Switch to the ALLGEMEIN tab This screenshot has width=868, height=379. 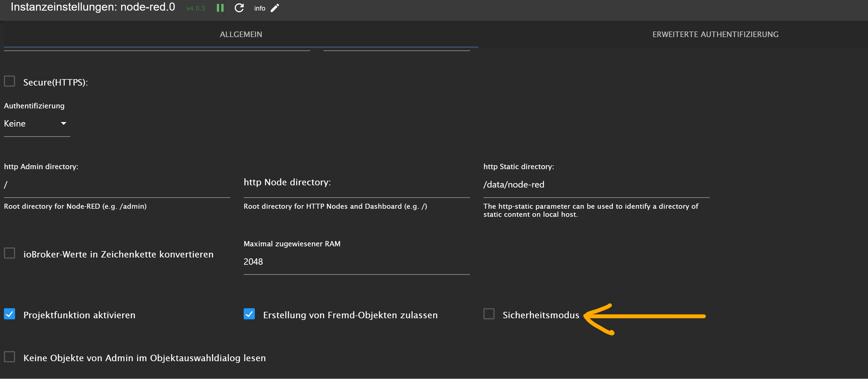(241, 34)
